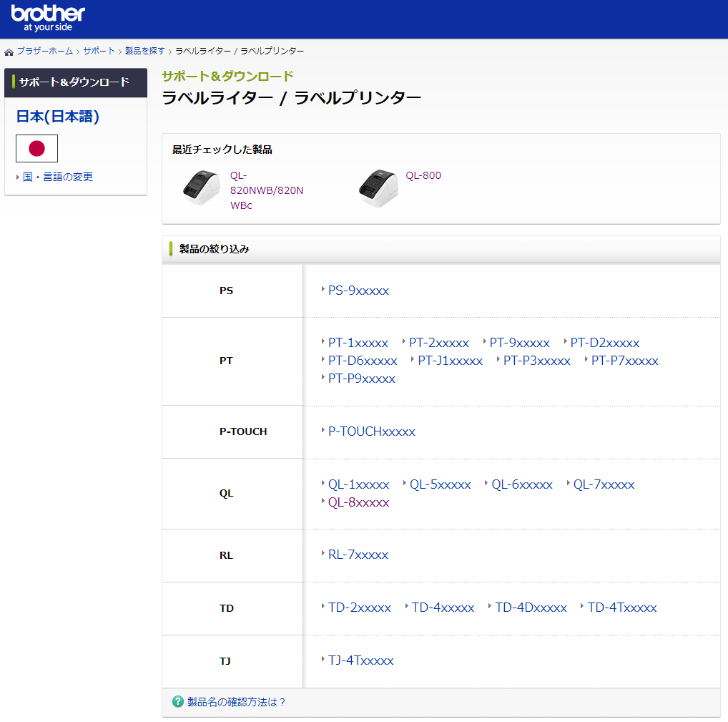Click the 日本(日本語) region heading
The width and height of the screenshot is (728, 722).
click(58, 116)
